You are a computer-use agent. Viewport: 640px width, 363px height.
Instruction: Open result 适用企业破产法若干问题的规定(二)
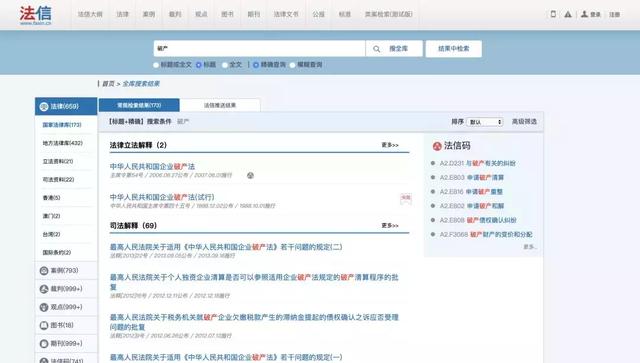(226, 247)
